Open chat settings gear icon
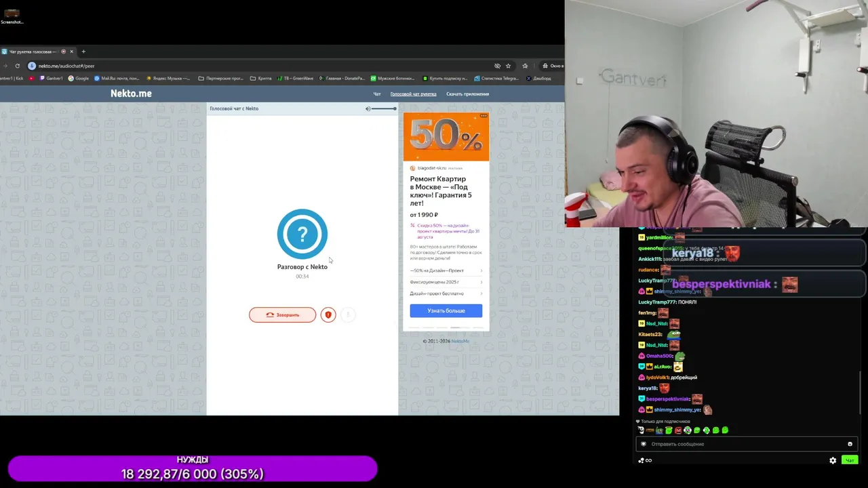 coord(833,460)
